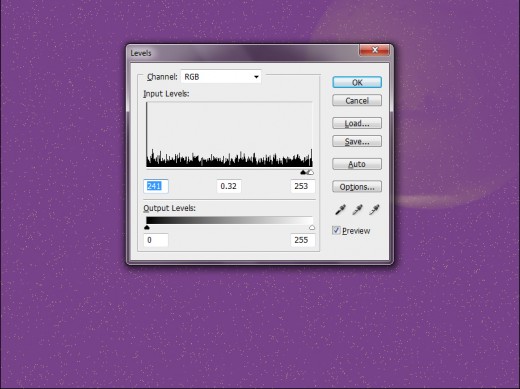Click the output levels gradient bar

[229, 220]
